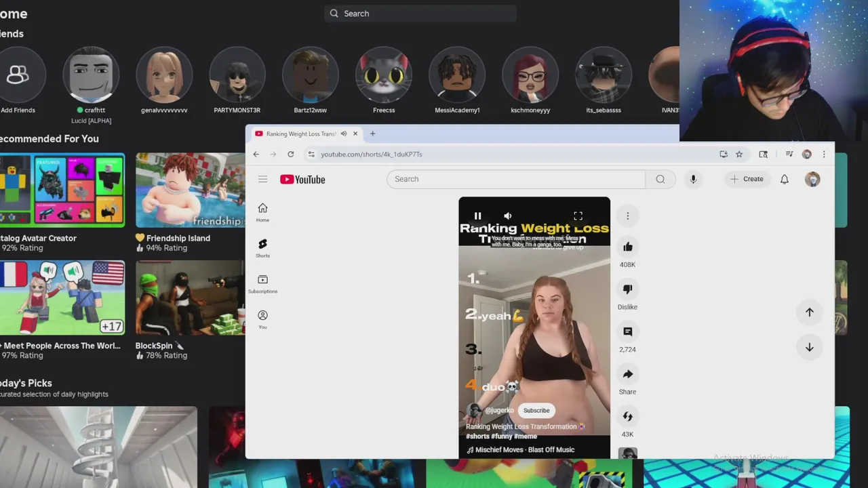
Task: Open Shorts in YouTube sidebar
Action: 262,248
